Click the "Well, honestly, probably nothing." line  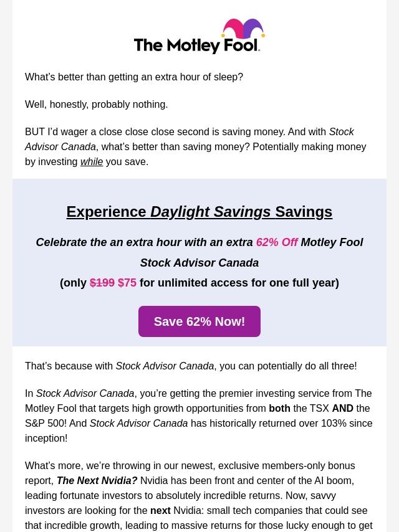point(97,105)
